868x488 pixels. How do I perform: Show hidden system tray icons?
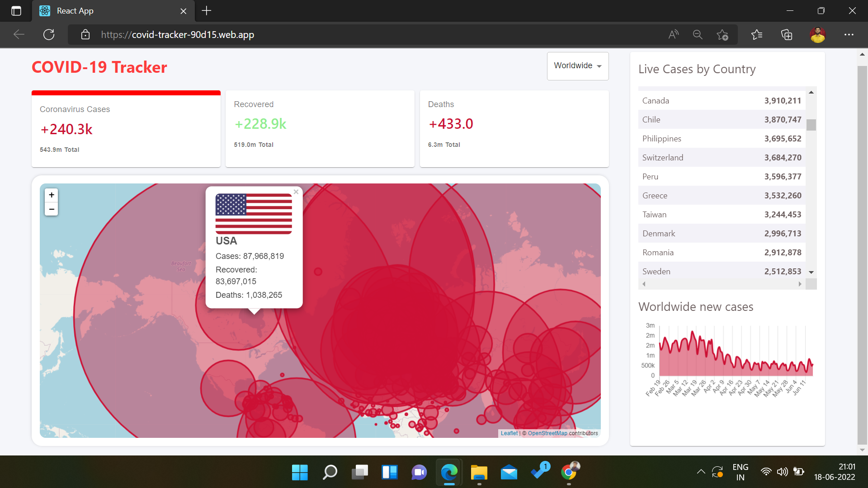click(701, 472)
